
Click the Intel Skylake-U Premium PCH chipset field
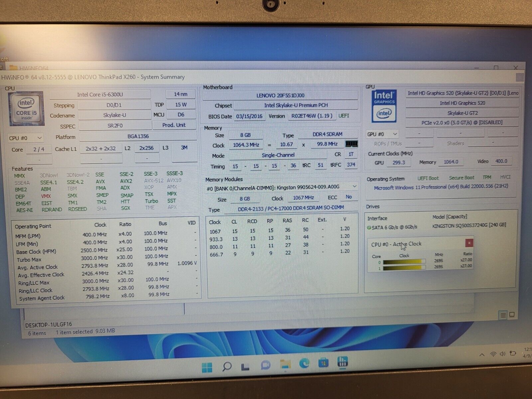[296, 105]
